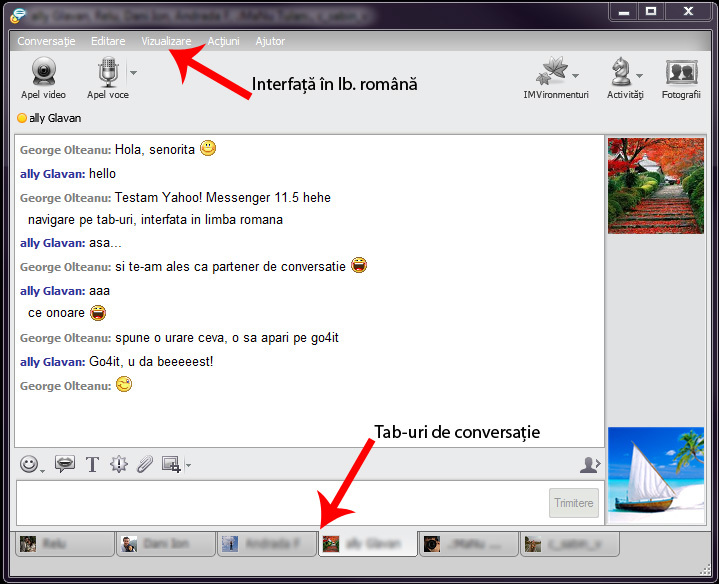Viewport: 719px width, 584px height.
Task: Switch to the last conversation tab on the right
Action: coord(570,544)
